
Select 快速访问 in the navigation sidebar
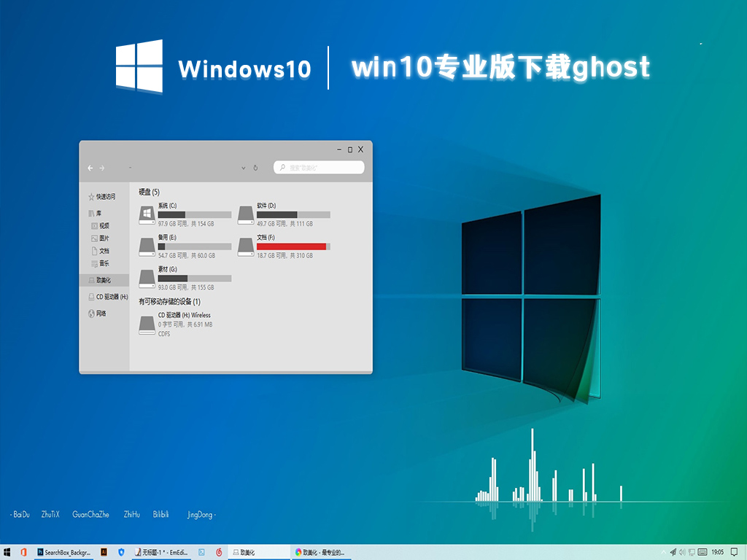coord(102,196)
